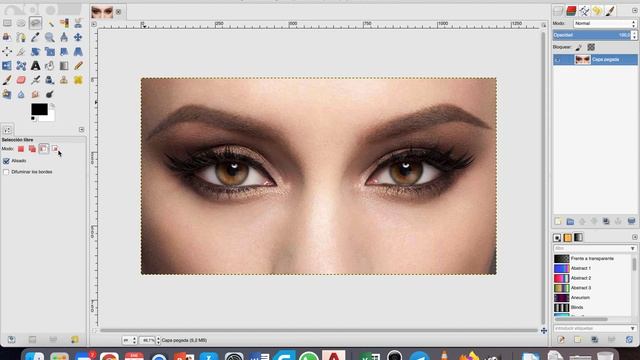Screen dimensions: 640x360
Task: Select the Smudge tool
Action: [x=36, y=94]
